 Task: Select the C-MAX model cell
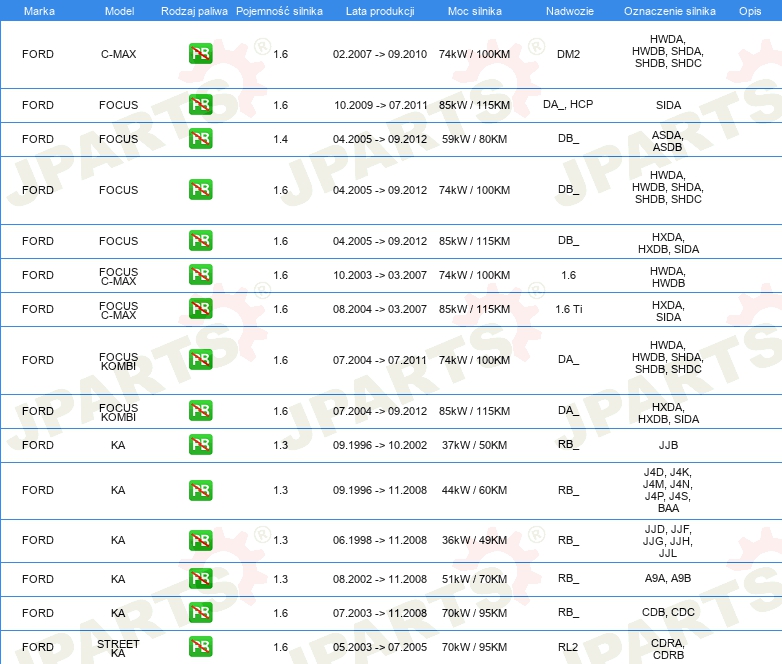(118, 54)
